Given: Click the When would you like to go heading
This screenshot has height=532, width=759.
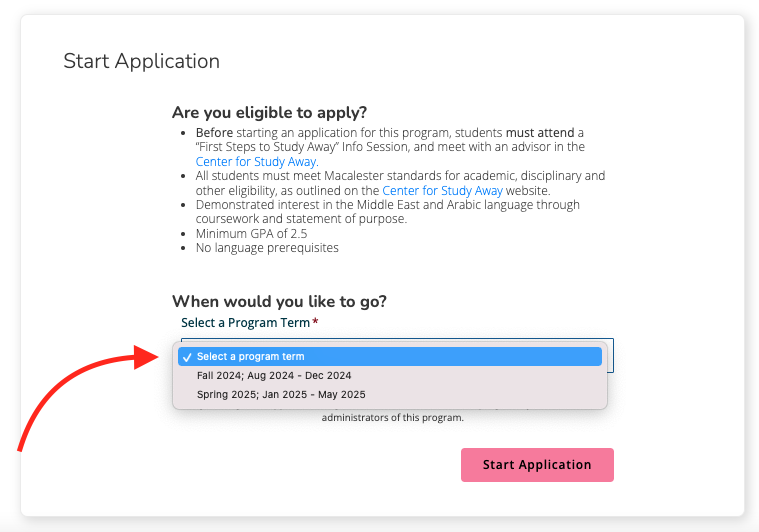Looking at the screenshot, I should [x=279, y=301].
